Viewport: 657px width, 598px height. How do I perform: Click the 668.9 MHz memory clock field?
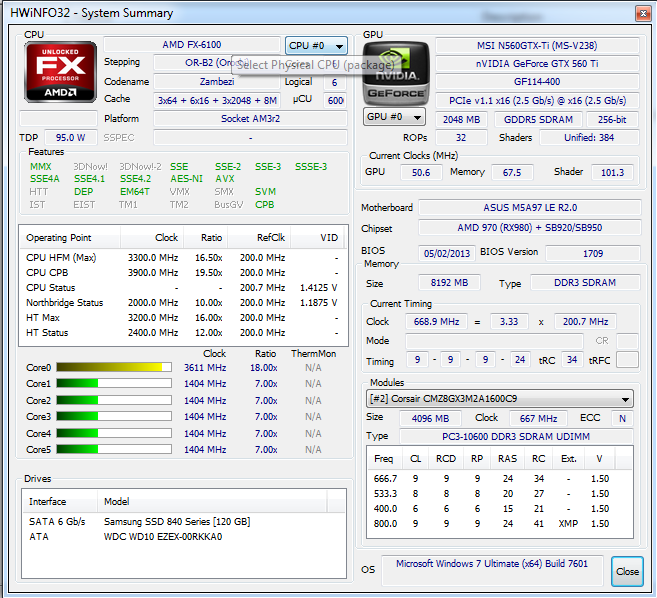(x=436, y=321)
